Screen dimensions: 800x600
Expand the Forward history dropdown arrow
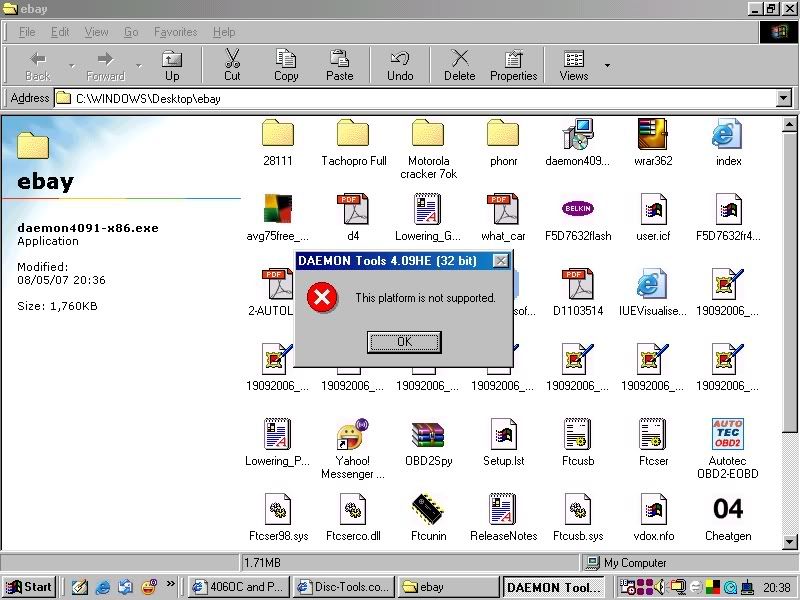coord(139,65)
